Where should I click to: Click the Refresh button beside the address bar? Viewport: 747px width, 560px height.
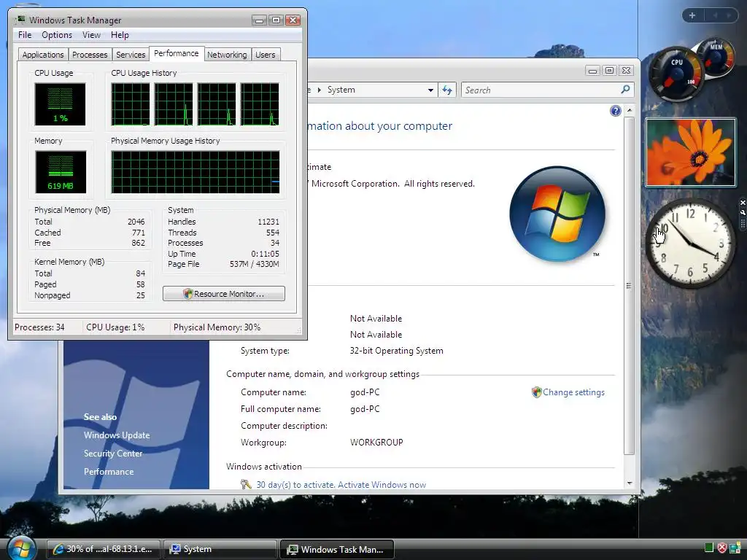coord(447,90)
